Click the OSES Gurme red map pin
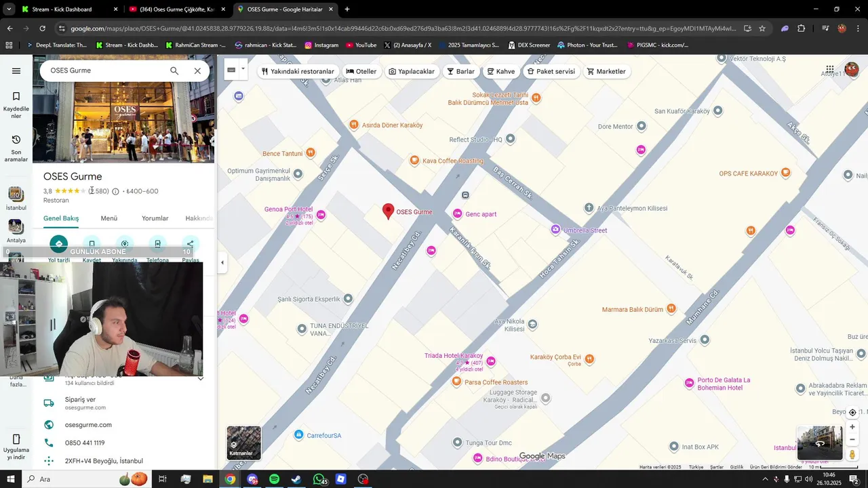868x488 pixels. pyautogui.click(x=389, y=211)
